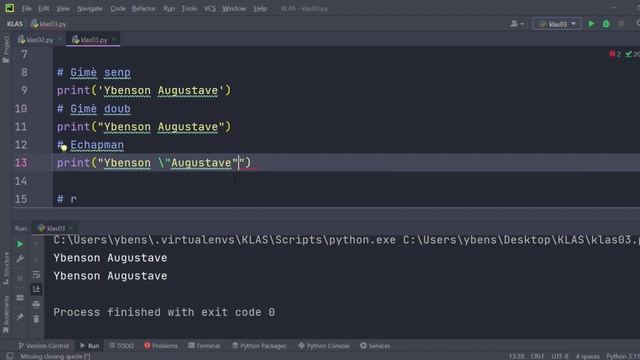The width and height of the screenshot is (640, 360).
Task: Click the PyCharm logo icon in title bar
Action: (9, 8)
